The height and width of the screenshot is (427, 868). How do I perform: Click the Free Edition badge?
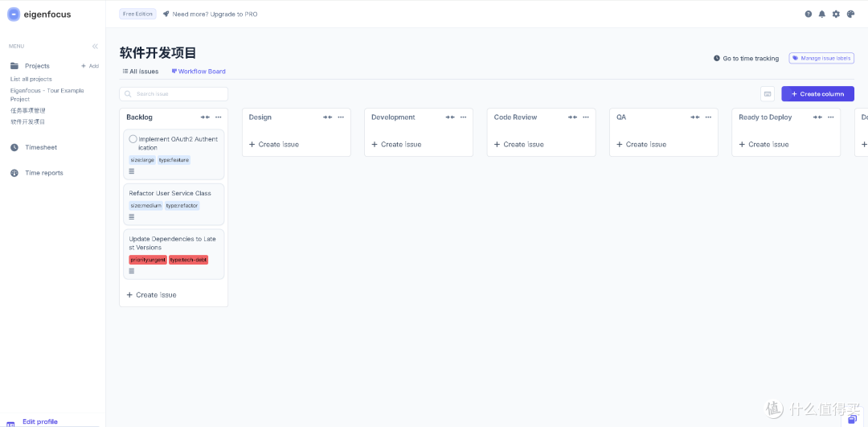coord(137,14)
